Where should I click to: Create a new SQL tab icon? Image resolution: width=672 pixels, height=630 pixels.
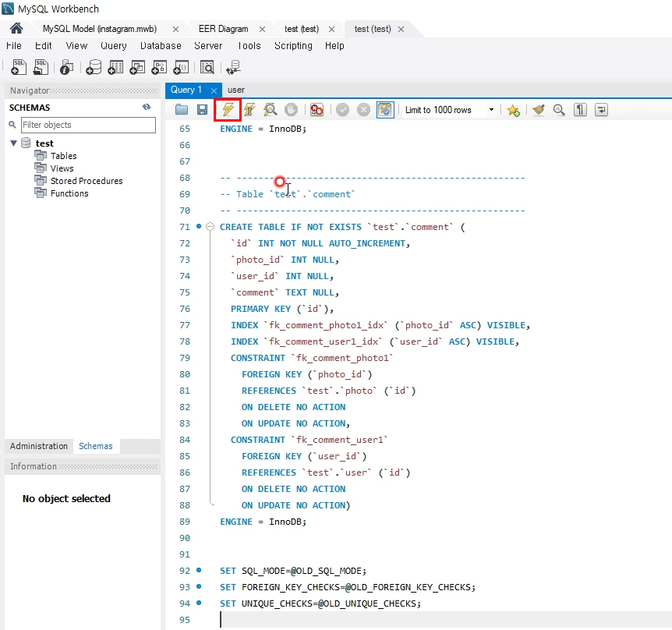tap(19, 67)
